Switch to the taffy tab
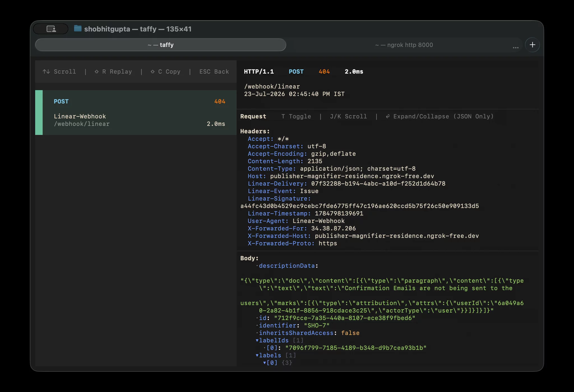574x392 pixels. point(161,45)
